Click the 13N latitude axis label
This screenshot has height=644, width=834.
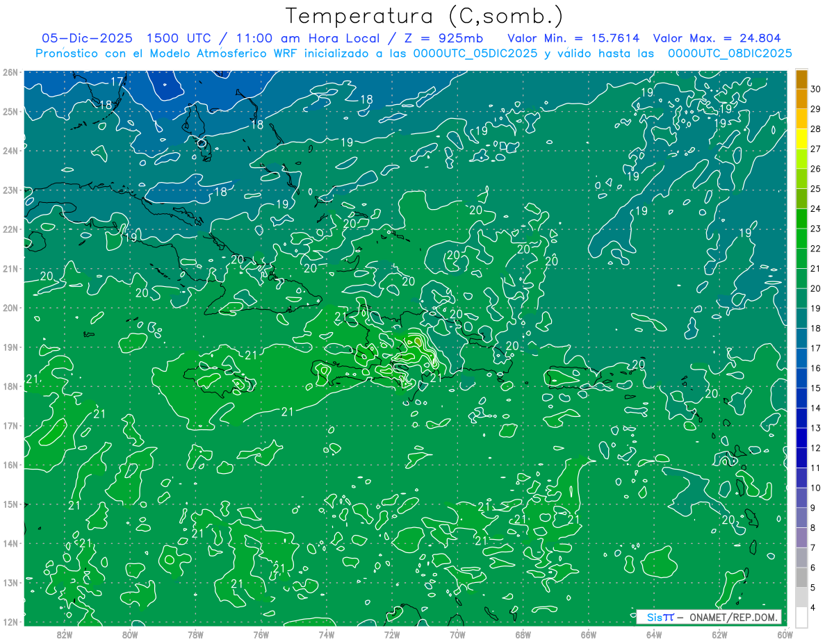coord(10,583)
